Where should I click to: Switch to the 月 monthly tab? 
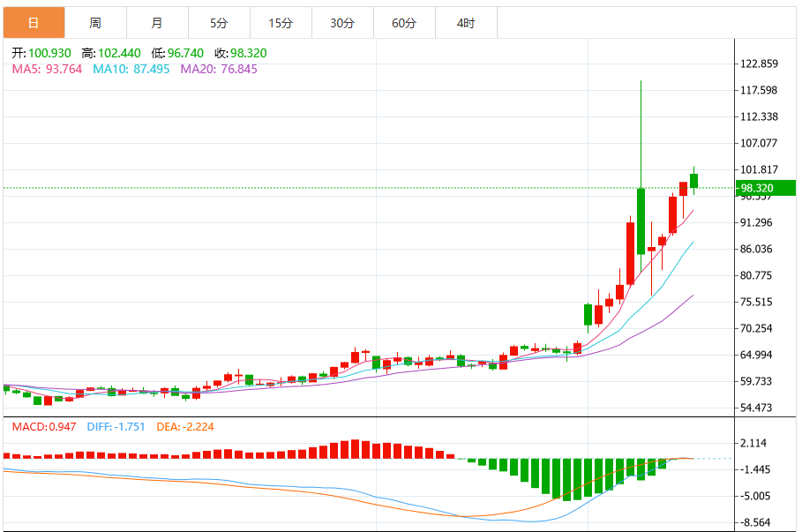click(x=158, y=23)
